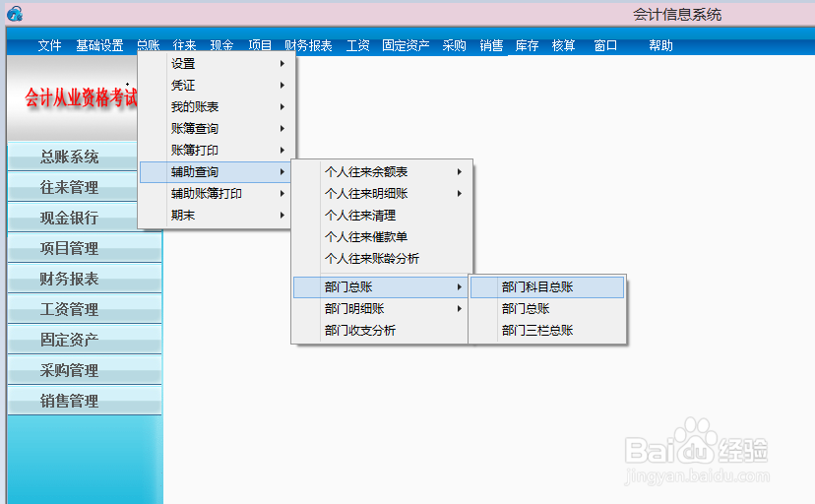Click the 会计从业资格考试 red banner text
Screen dimensions: 815x504
point(81,97)
